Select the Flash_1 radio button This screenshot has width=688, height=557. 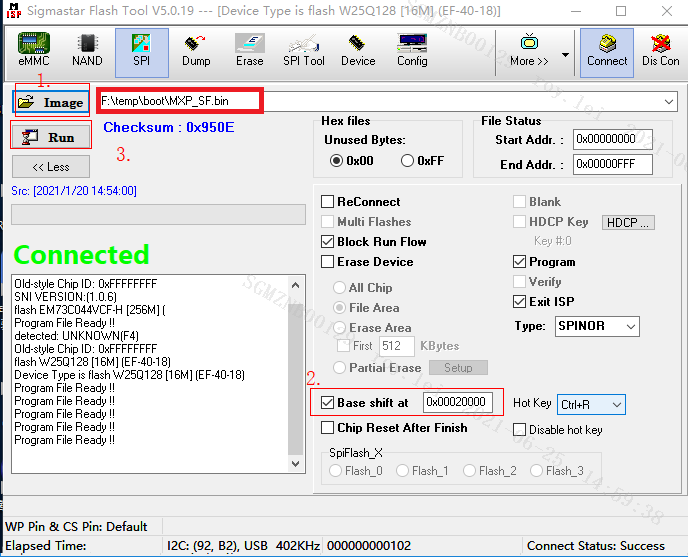402,471
